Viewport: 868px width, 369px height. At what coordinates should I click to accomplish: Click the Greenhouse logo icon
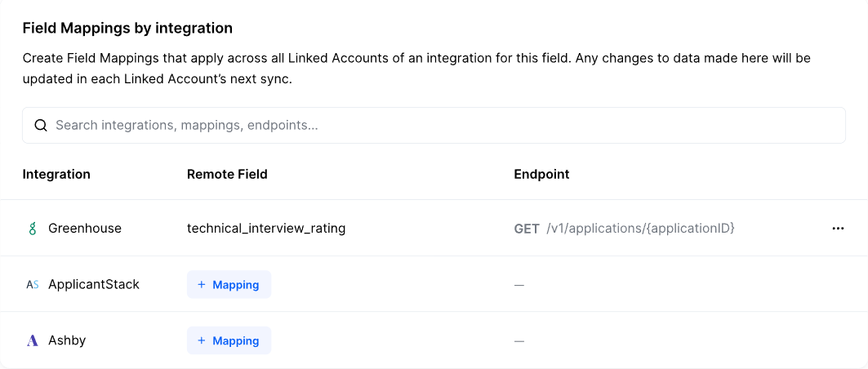33,229
